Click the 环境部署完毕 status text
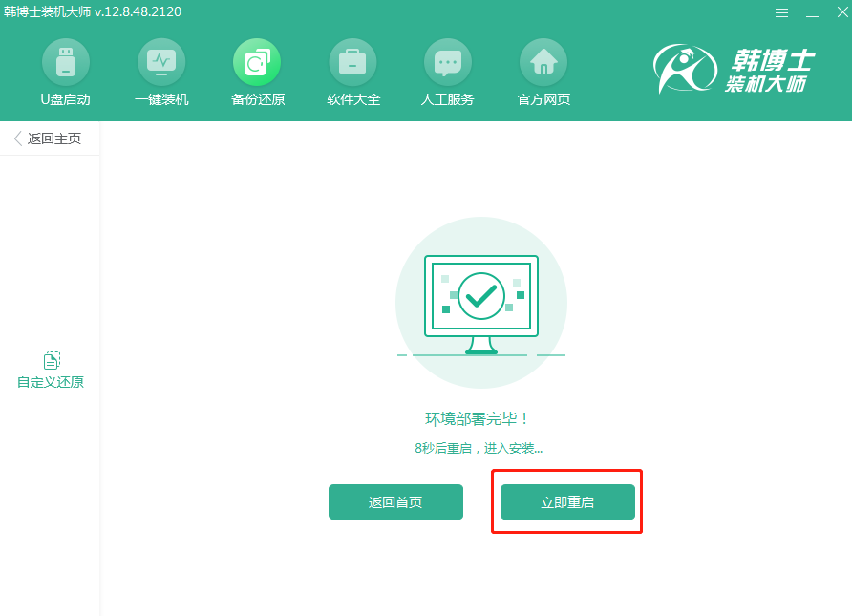852x616 pixels. tap(481, 417)
